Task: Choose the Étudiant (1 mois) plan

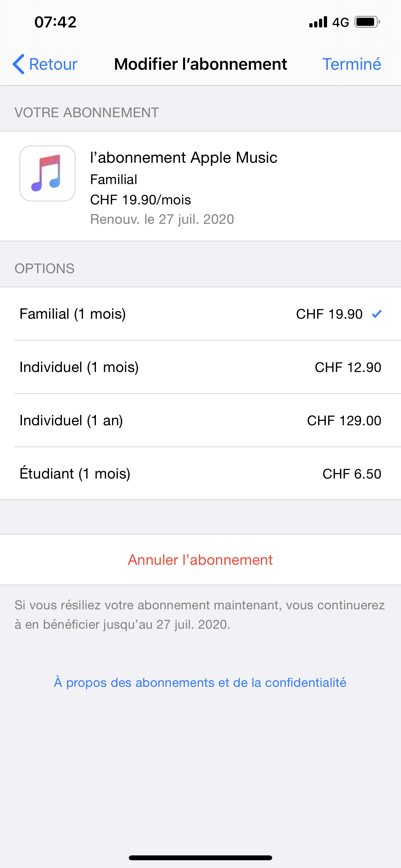Action: [x=75, y=474]
